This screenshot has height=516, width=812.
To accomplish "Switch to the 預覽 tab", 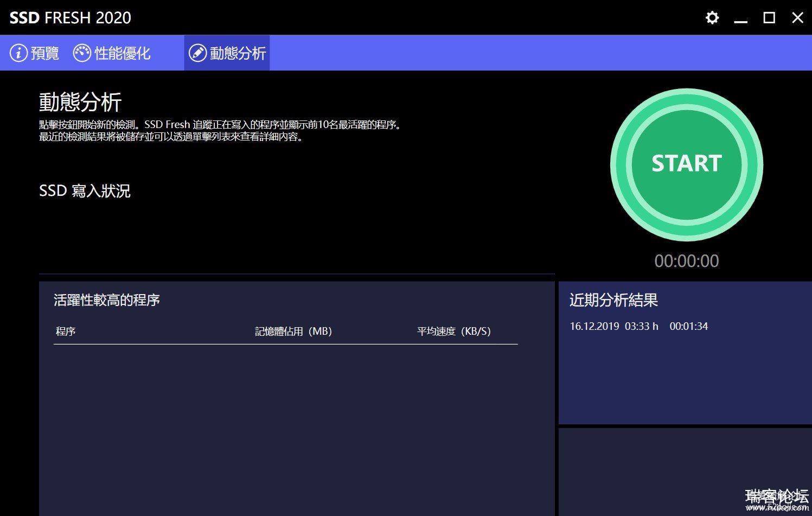I will click(x=44, y=53).
